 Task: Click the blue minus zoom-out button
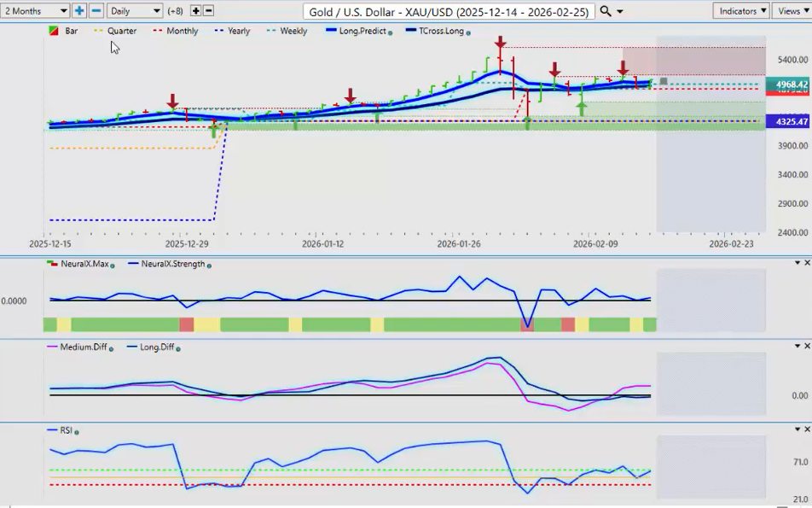pos(96,11)
